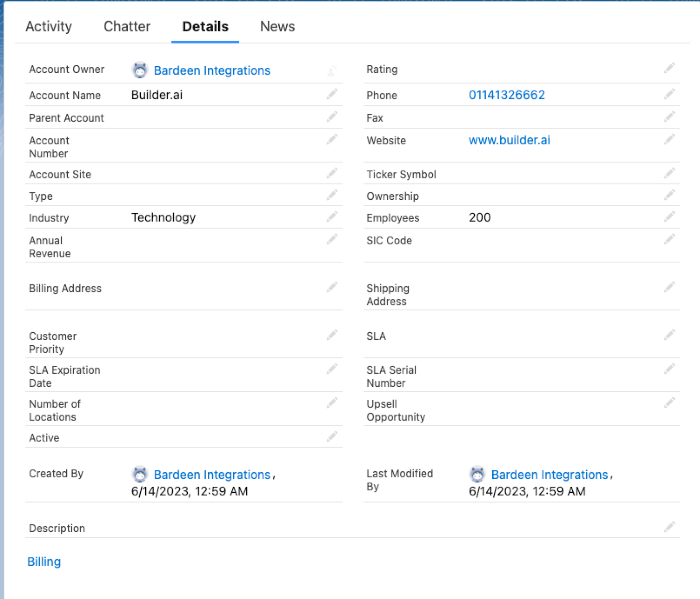
Task: Edit the Employees field pencil icon
Action: pyautogui.click(x=669, y=217)
